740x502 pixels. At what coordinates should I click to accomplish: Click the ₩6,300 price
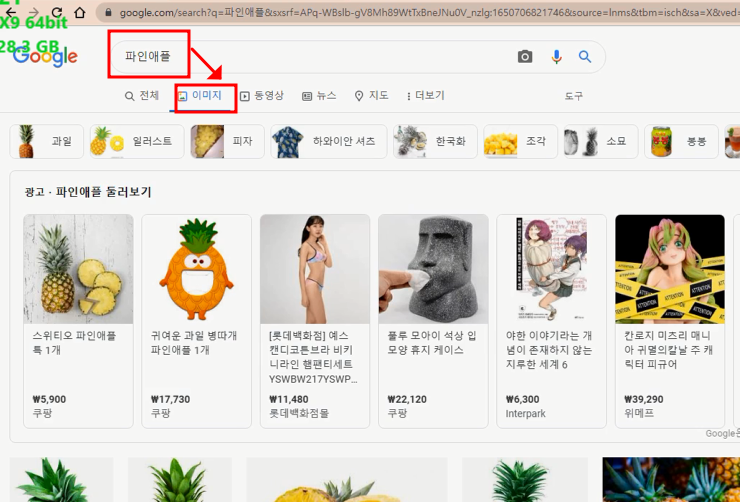click(522, 399)
